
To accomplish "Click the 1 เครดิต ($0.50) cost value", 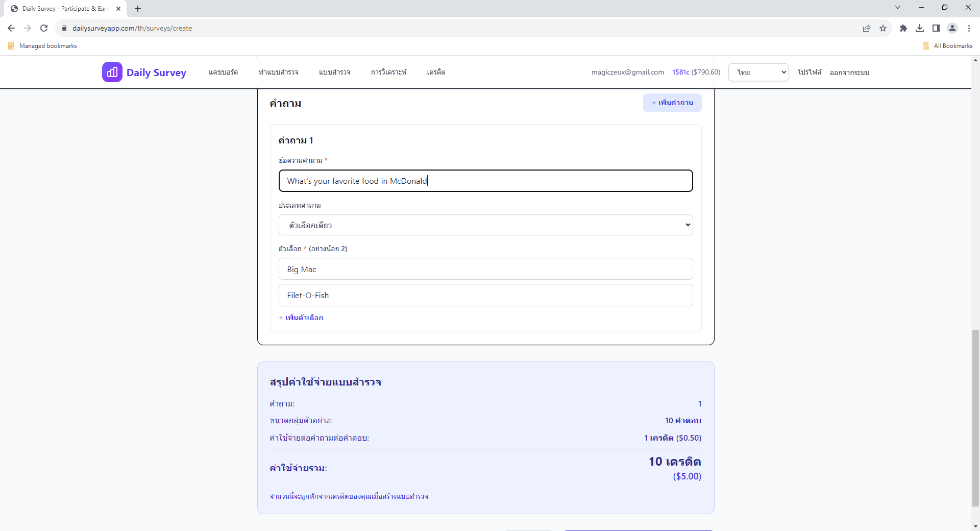I will tap(672, 438).
